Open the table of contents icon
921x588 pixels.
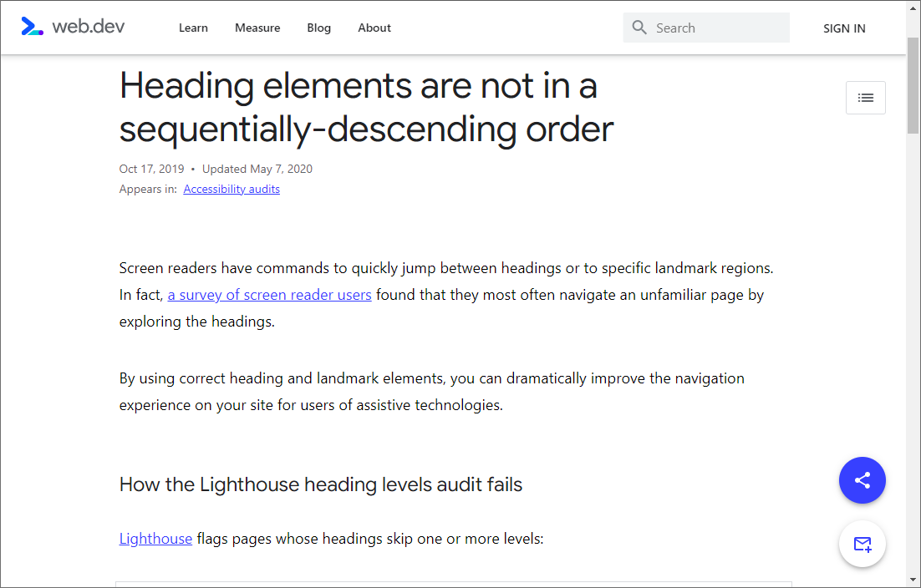click(865, 97)
